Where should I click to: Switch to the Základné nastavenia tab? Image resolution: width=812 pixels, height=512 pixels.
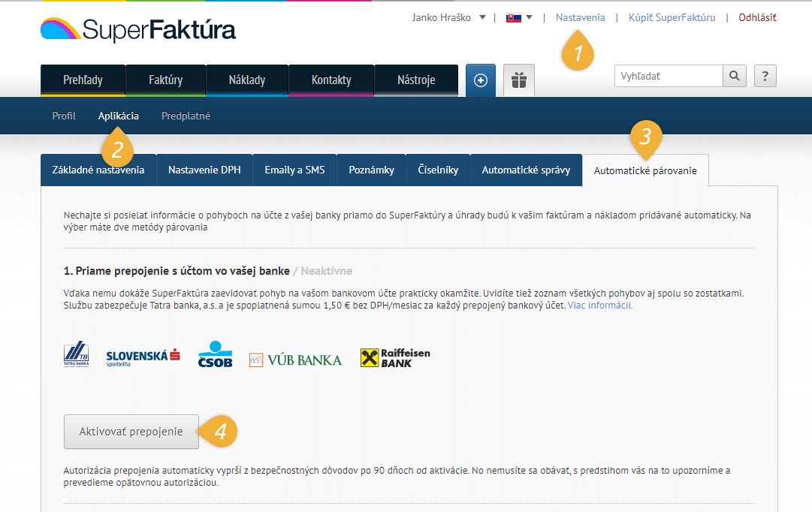coord(98,170)
